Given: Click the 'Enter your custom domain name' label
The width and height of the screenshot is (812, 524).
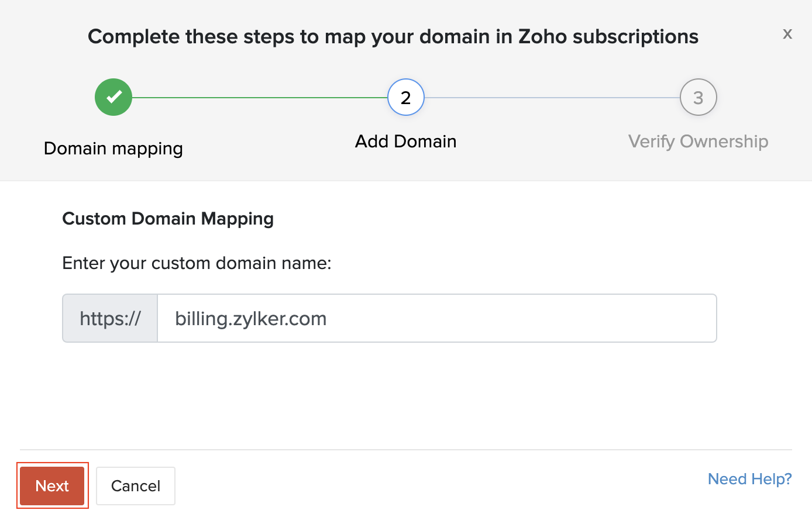Looking at the screenshot, I should [x=197, y=263].
